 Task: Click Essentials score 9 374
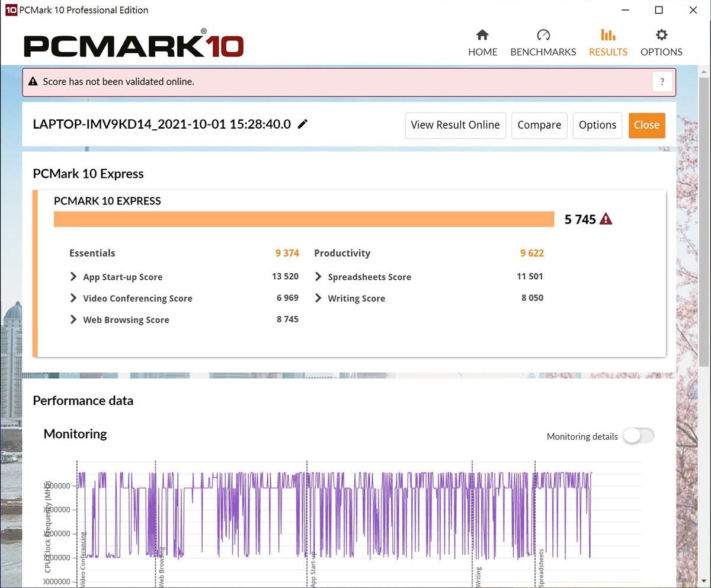click(287, 253)
